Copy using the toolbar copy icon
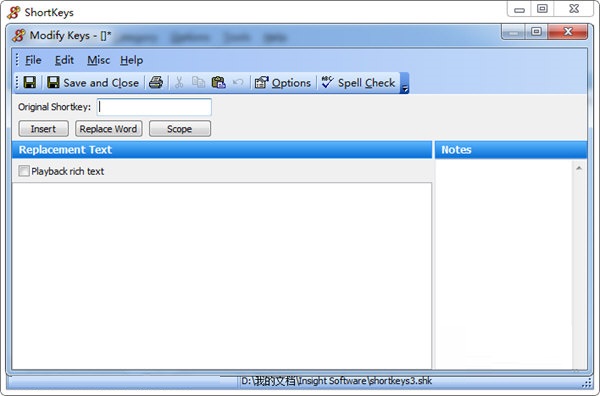This screenshot has height=396, width=600. [198, 82]
